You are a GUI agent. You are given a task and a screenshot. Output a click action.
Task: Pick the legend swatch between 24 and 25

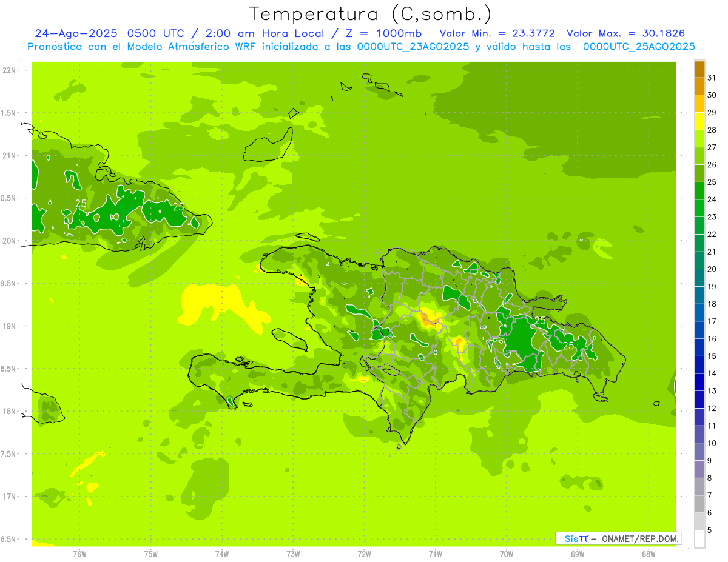pos(699,191)
